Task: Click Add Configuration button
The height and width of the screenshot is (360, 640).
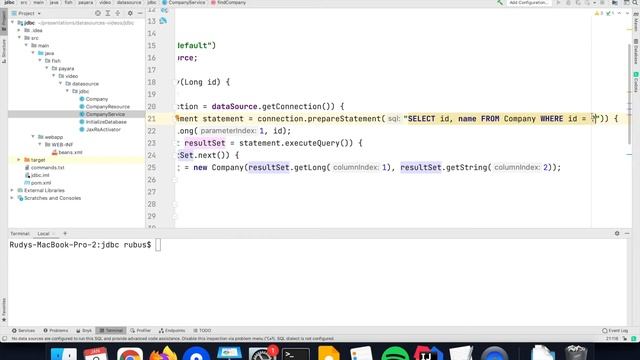Action: tap(529, 2)
